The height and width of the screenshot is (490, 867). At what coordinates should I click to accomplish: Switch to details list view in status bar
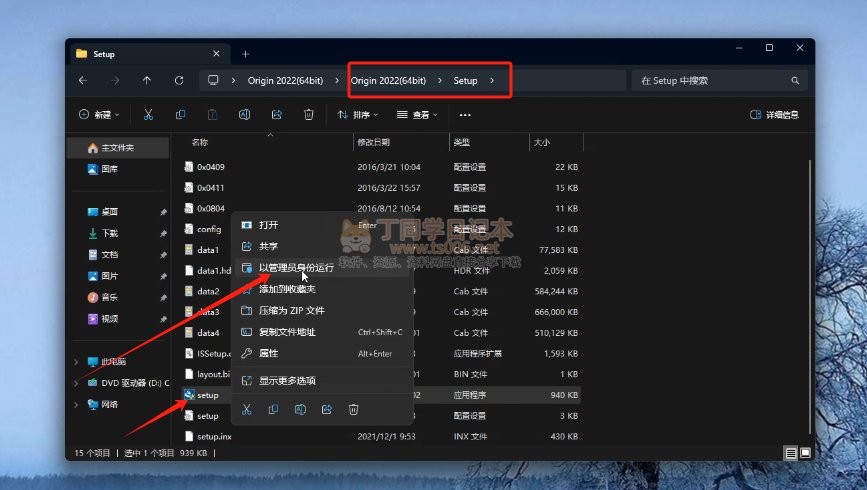[x=791, y=453]
